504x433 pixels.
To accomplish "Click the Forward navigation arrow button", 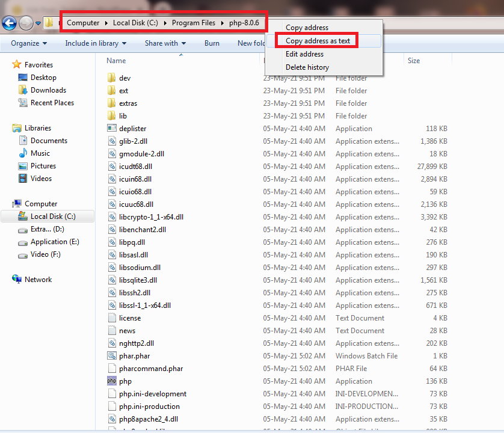I will click(x=26, y=23).
